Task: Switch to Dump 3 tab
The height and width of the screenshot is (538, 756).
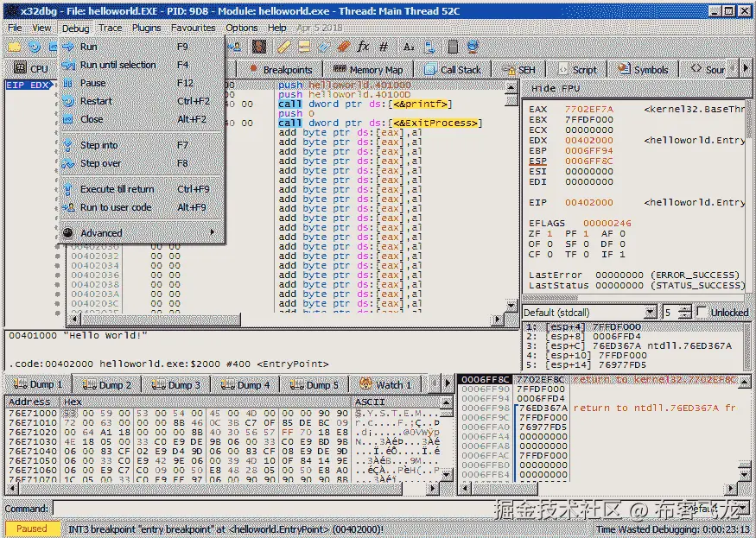Action: click(176, 384)
